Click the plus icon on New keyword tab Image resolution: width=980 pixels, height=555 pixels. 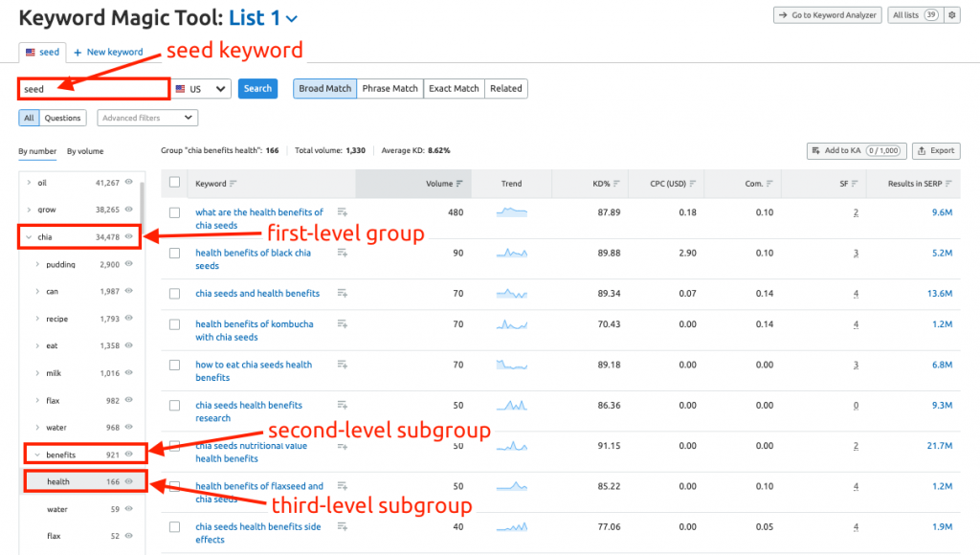[x=78, y=52]
